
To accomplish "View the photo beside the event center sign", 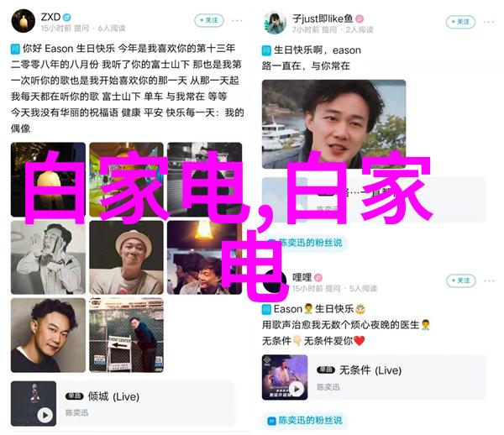I will (126, 335).
